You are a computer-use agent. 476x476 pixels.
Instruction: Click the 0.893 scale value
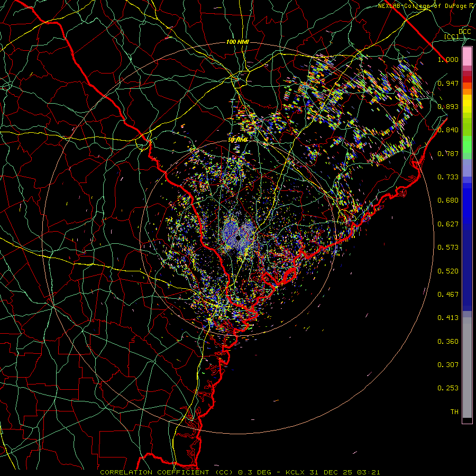(x=448, y=106)
